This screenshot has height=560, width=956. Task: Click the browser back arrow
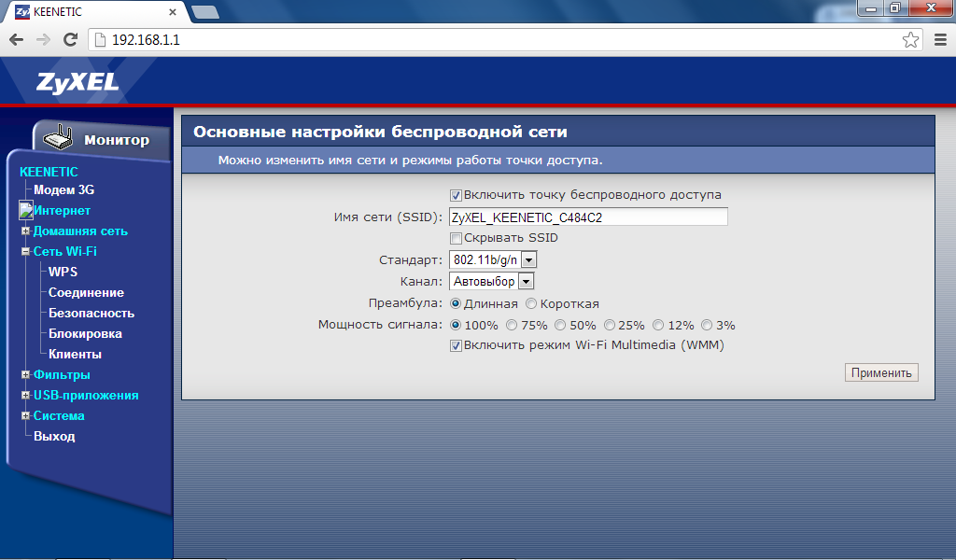tap(17, 40)
